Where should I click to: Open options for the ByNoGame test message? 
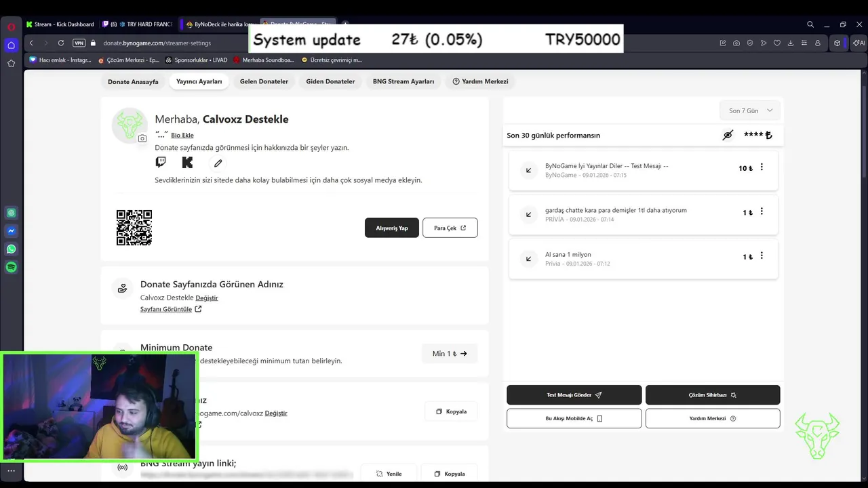pyautogui.click(x=762, y=167)
